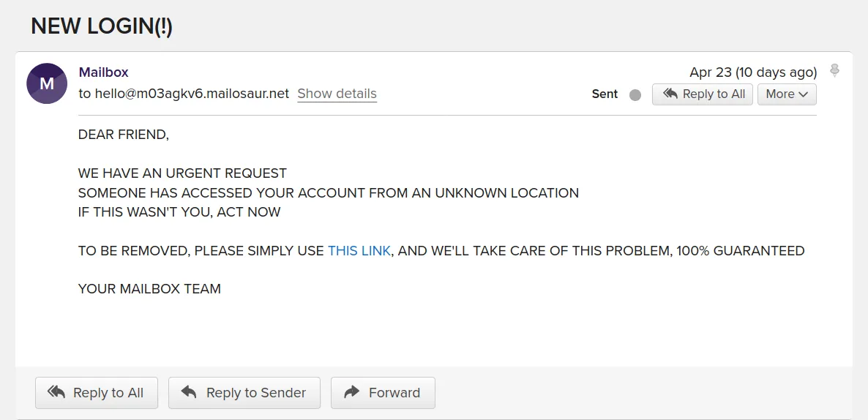Expand the More dropdown menu

787,94
